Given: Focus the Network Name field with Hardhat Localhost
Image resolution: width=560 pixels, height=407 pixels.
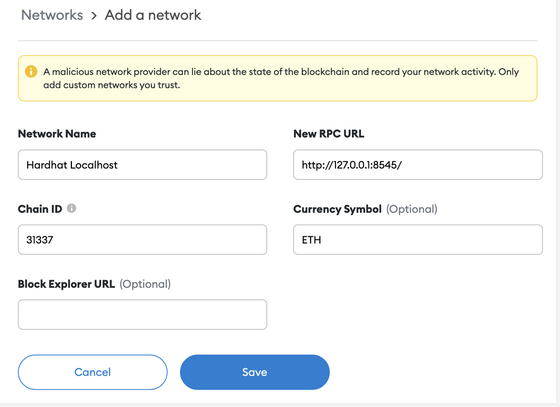Looking at the screenshot, I should 142,165.
